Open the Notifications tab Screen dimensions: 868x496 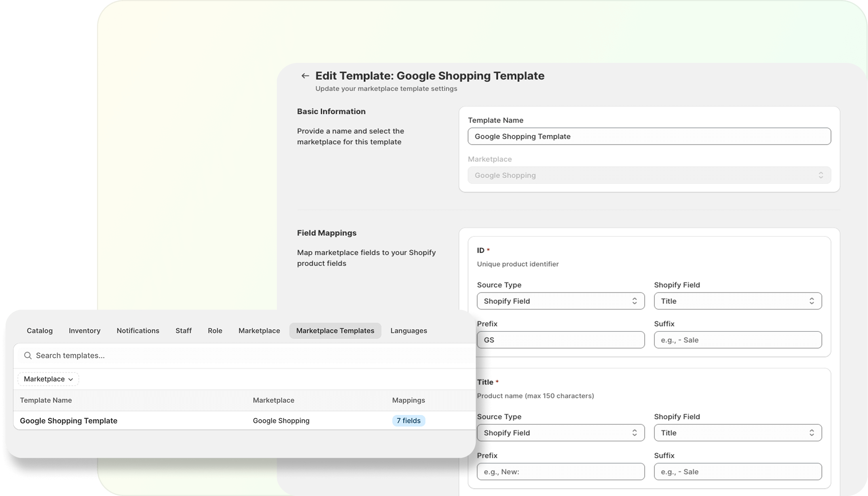(138, 330)
